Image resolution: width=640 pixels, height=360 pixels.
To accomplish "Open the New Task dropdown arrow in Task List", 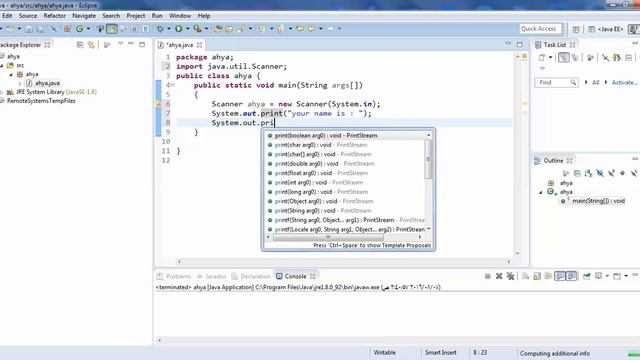I will click(550, 58).
